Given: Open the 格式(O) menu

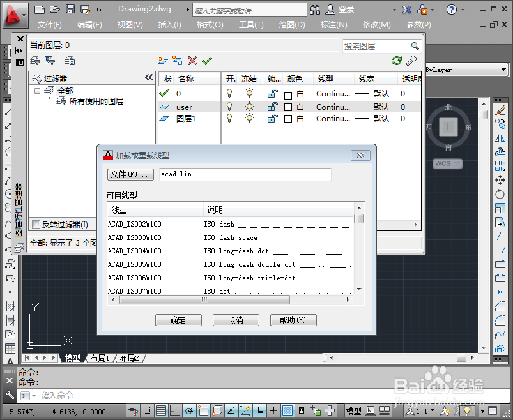Looking at the screenshot, I should pos(210,25).
